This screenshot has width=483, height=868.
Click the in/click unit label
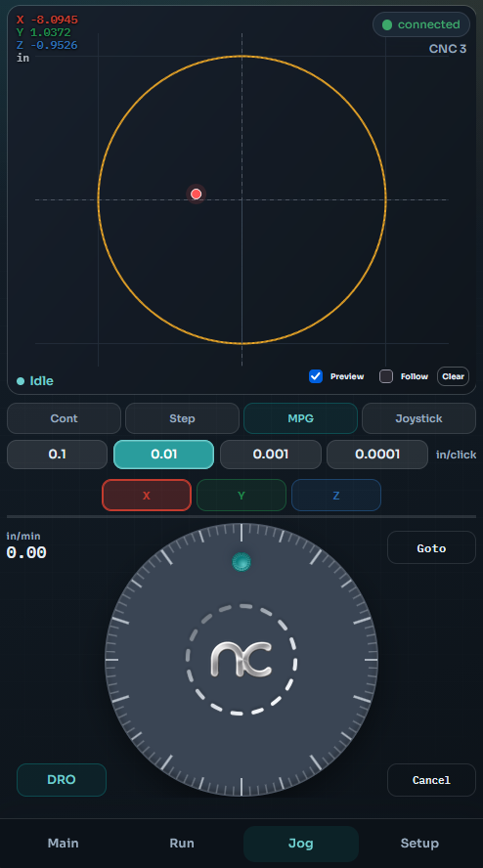(x=456, y=455)
